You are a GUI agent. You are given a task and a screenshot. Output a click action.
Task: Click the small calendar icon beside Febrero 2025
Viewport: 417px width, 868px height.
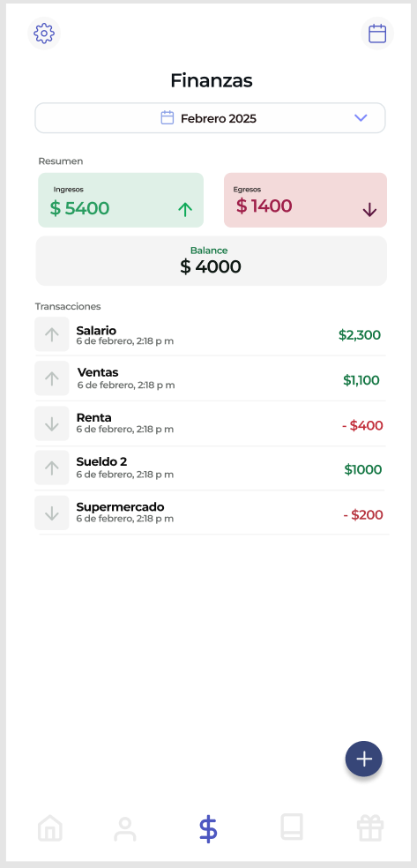pos(167,117)
